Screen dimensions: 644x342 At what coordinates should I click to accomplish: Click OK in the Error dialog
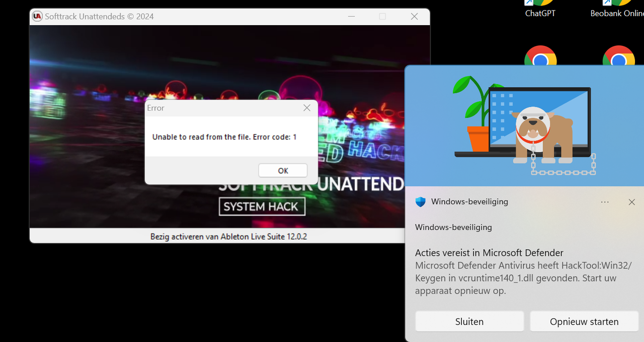(x=283, y=171)
